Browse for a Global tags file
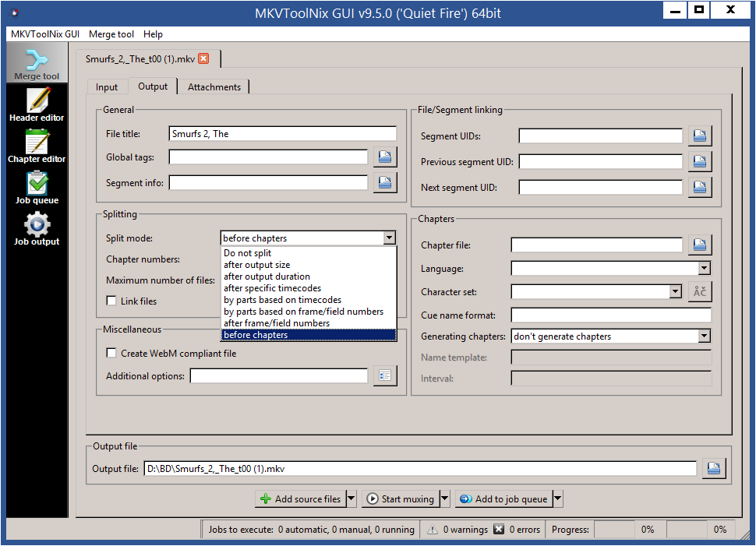This screenshot has width=756, height=546. (385, 157)
